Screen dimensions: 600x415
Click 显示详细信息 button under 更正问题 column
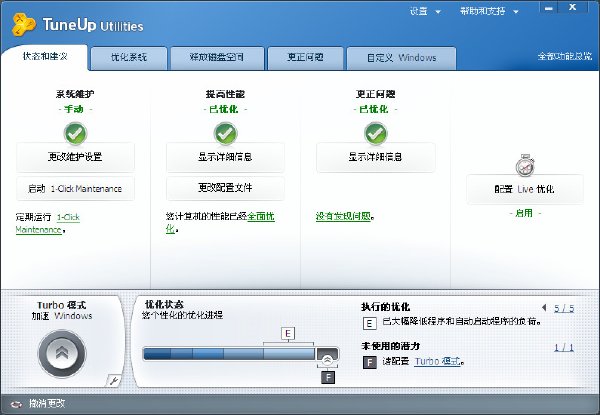tap(375, 157)
